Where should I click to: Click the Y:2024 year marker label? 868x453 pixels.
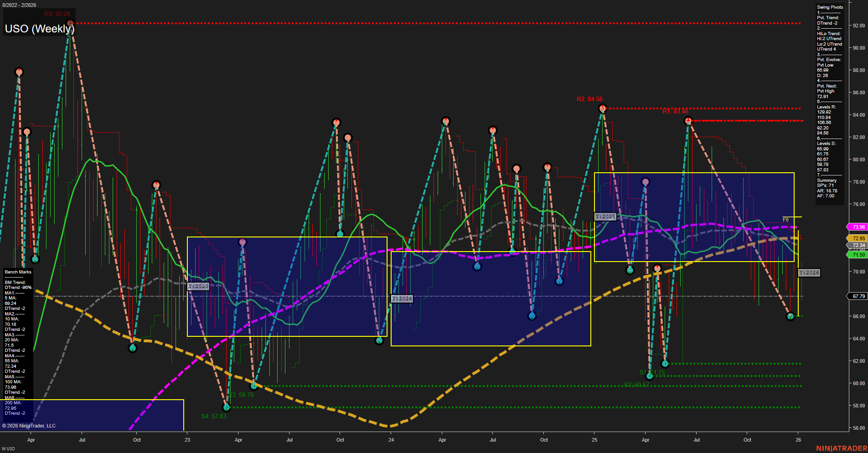pyautogui.click(x=401, y=299)
